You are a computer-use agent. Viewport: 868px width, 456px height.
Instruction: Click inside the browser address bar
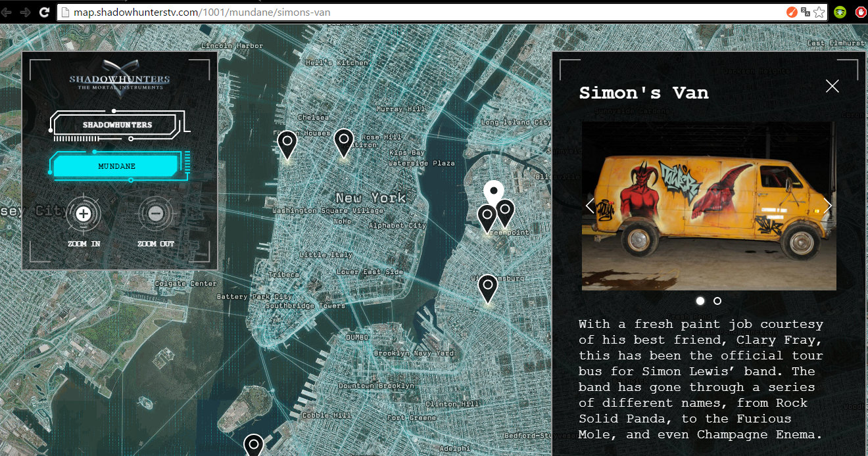pos(263,11)
